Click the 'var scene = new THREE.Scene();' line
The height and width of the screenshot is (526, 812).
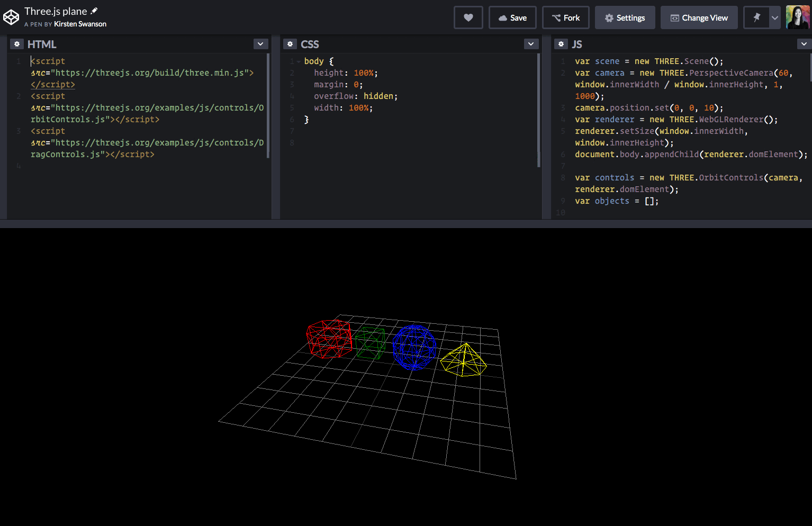point(649,61)
